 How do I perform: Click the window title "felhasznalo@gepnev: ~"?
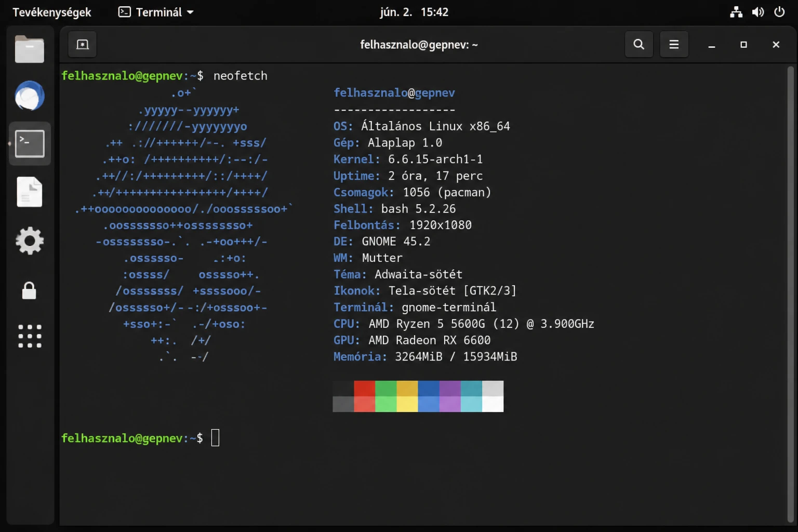(x=419, y=45)
